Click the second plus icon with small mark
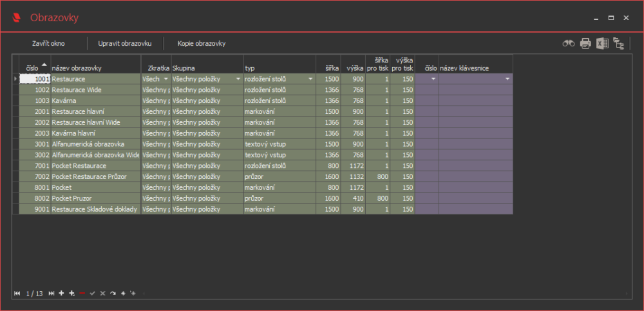644x311 pixels. pyautogui.click(x=72, y=294)
